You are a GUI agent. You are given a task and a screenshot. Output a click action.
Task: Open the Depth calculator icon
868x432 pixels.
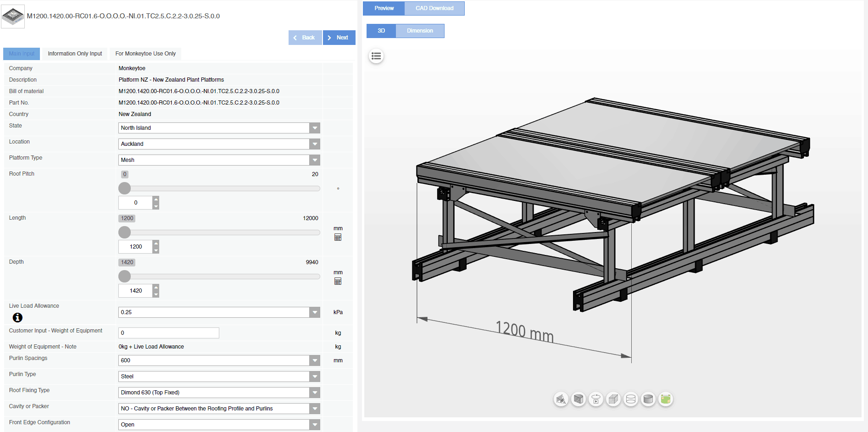(338, 281)
